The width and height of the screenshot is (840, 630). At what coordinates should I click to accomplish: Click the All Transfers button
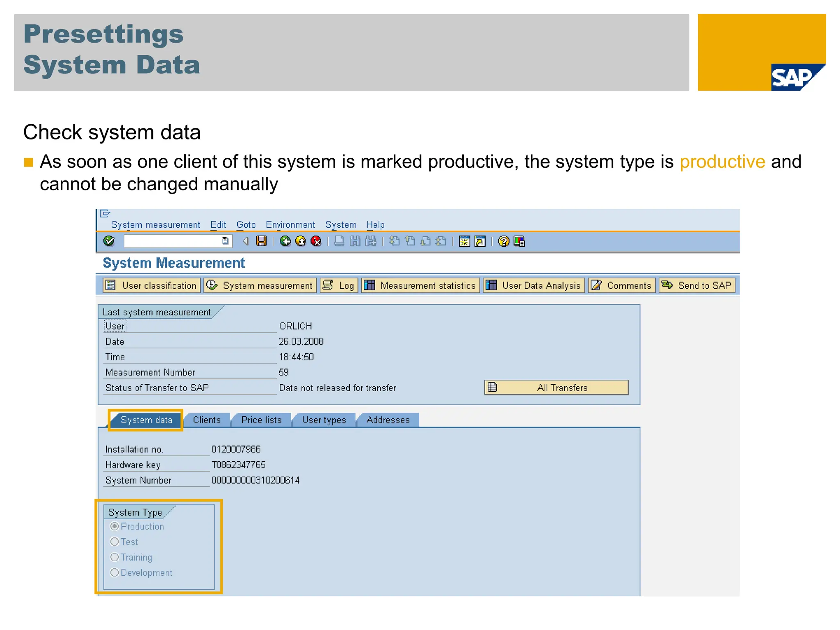(x=557, y=388)
